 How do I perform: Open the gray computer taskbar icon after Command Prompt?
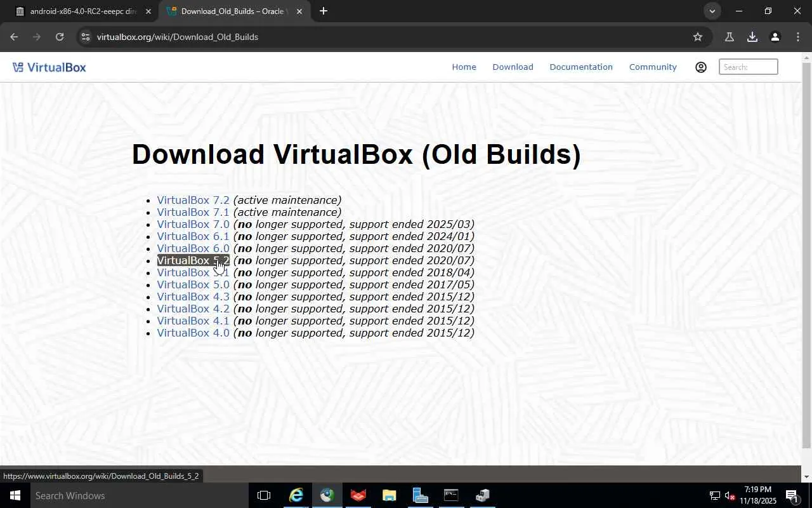click(482, 495)
